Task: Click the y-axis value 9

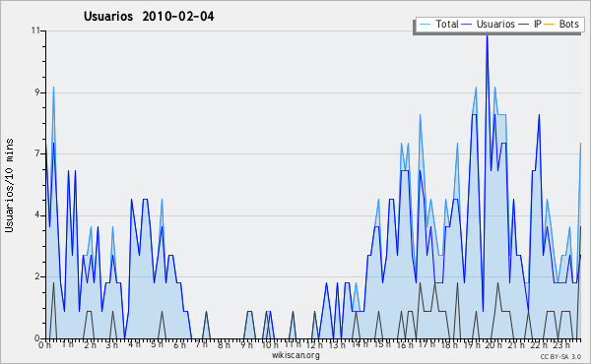Action: tap(37, 92)
